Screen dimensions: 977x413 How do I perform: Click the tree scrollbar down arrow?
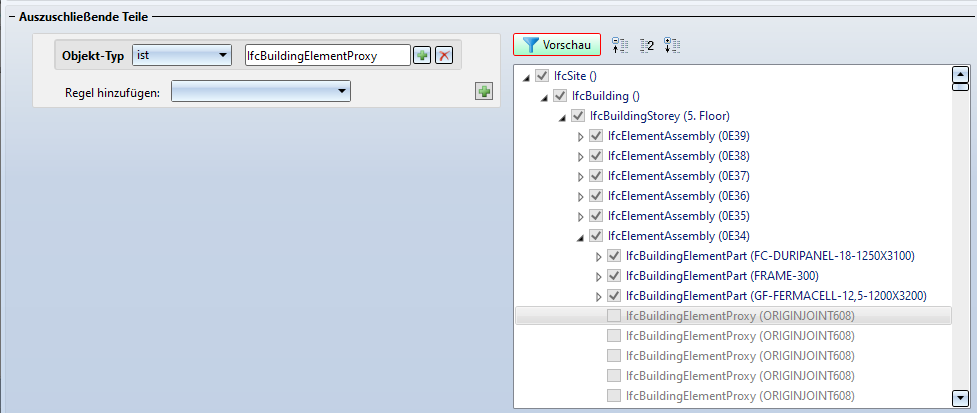[x=961, y=398]
